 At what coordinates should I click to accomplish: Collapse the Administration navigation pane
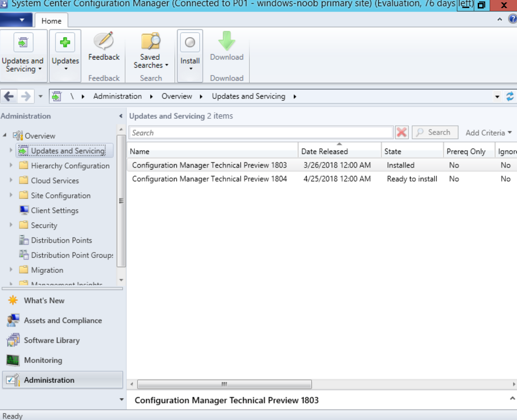click(x=121, y=116)
